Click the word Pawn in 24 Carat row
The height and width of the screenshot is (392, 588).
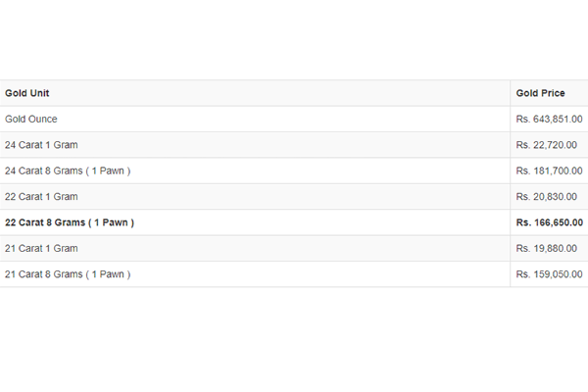click(112, 171)
